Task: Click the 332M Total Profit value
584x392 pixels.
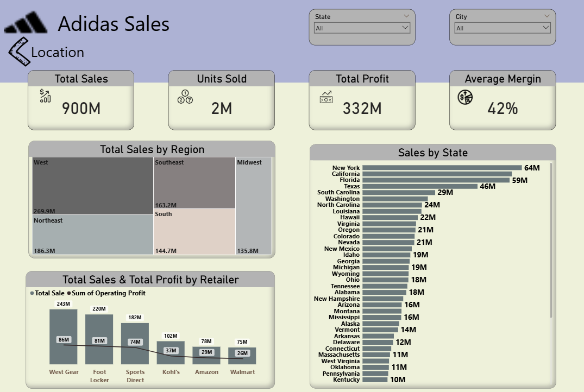Action: 362,109
